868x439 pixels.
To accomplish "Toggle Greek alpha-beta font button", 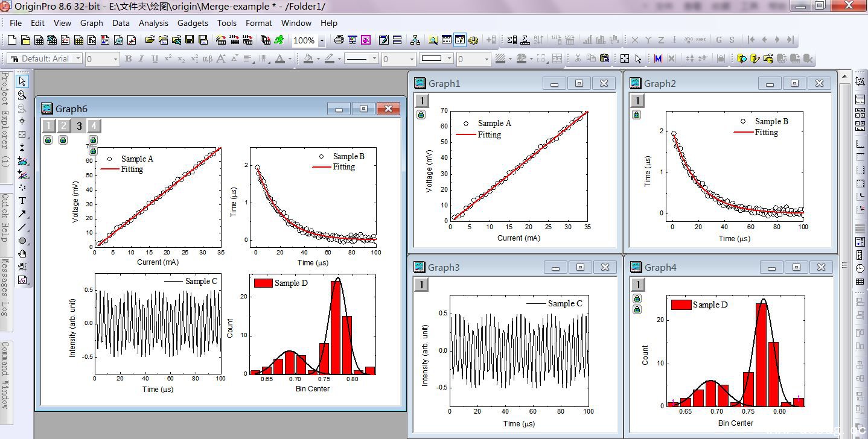I will point(207,58).
